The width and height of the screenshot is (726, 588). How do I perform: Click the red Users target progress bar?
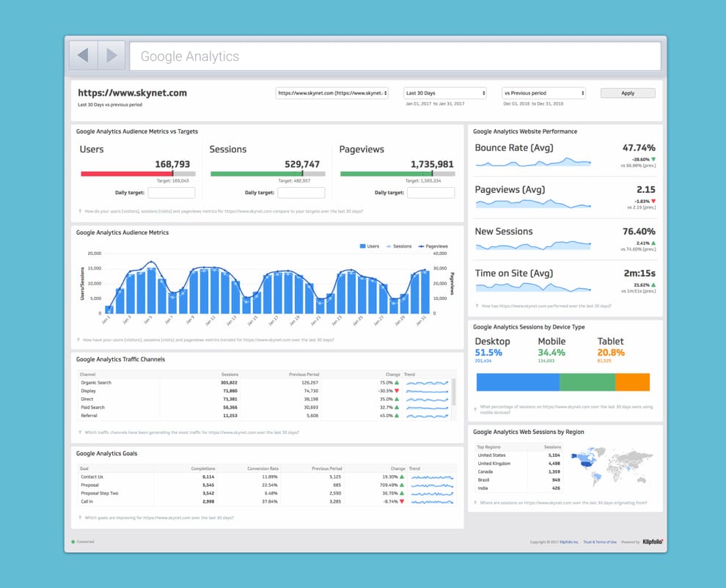126,174
